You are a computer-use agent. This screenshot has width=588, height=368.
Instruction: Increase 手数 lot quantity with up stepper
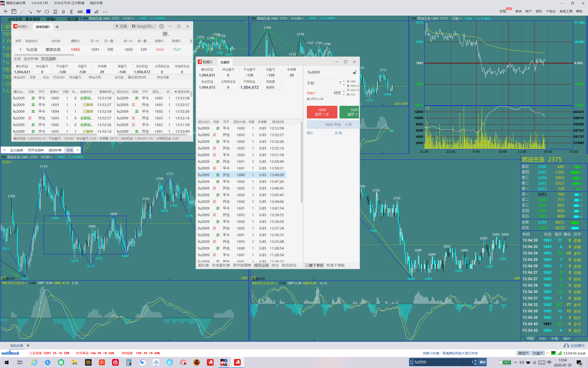coord(344,81)
